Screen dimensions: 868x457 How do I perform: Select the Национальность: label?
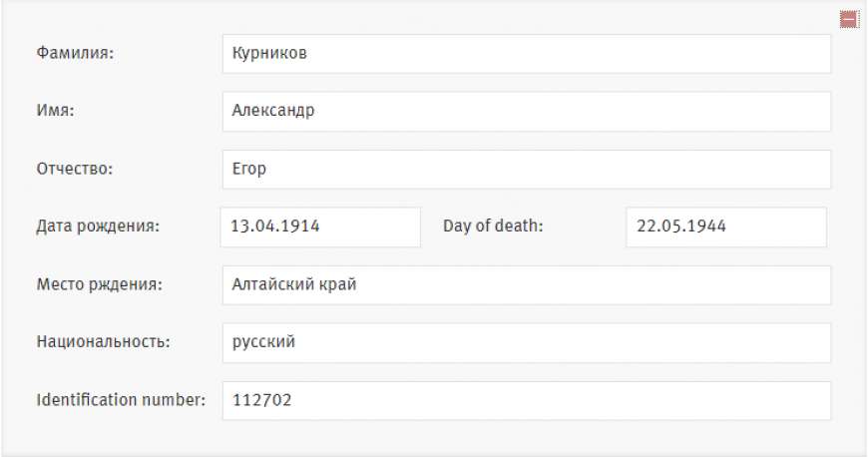point(104,342)
